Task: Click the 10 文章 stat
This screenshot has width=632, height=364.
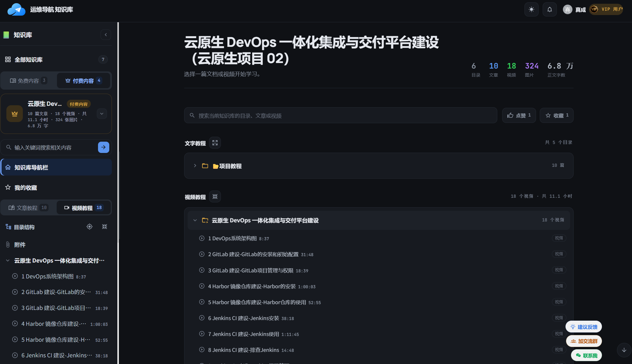Action: [x=494, y=70]
